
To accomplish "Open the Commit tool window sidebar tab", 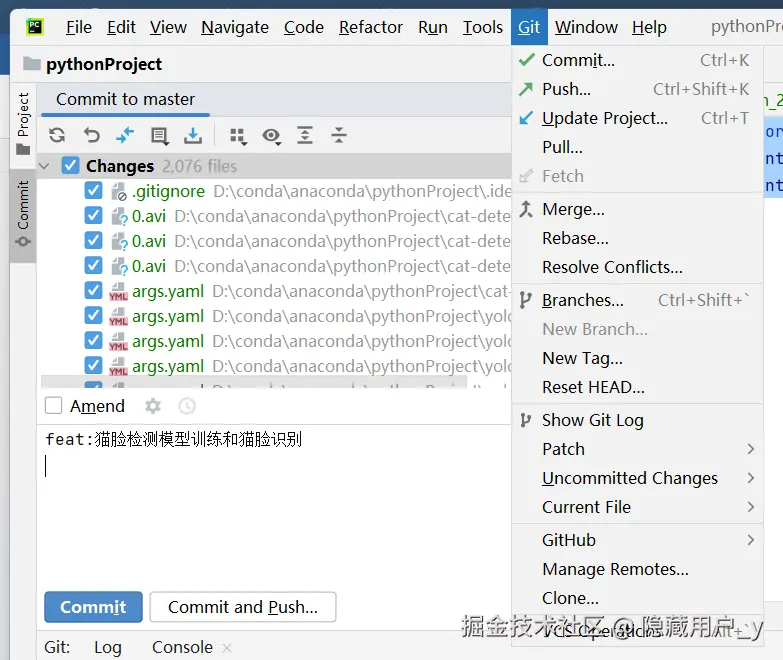I will pyautogui.click(x=23, y=214).
